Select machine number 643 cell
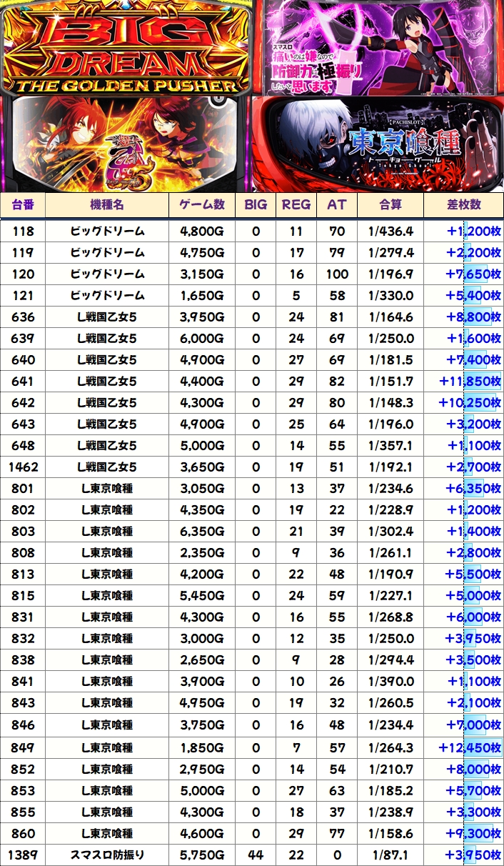The height and width of the screenshot is (866, 504). 23,424
